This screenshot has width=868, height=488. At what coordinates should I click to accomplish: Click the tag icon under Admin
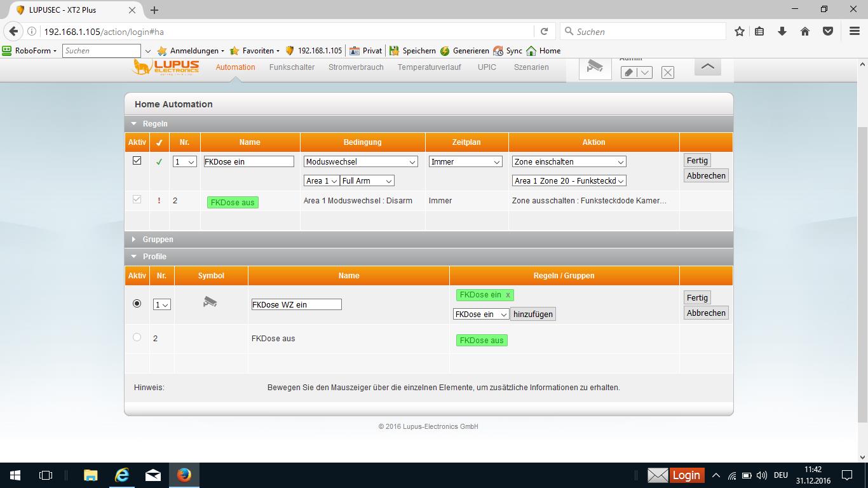[x=628, y=72]
